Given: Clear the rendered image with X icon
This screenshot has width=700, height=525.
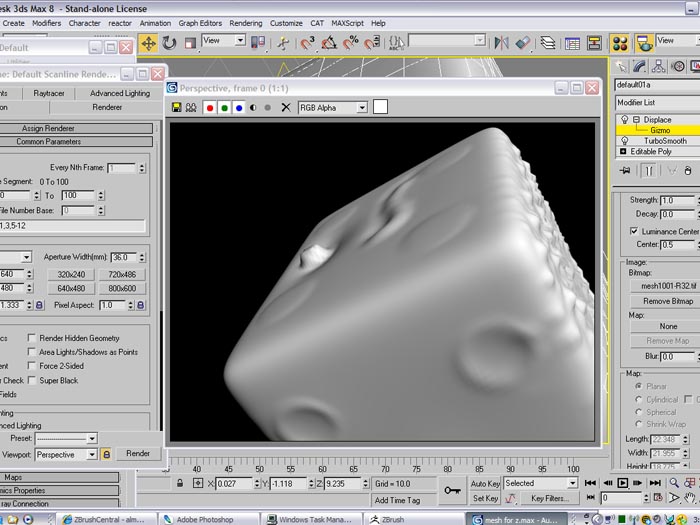Looking at the screenshot, I should click(286, 108).
